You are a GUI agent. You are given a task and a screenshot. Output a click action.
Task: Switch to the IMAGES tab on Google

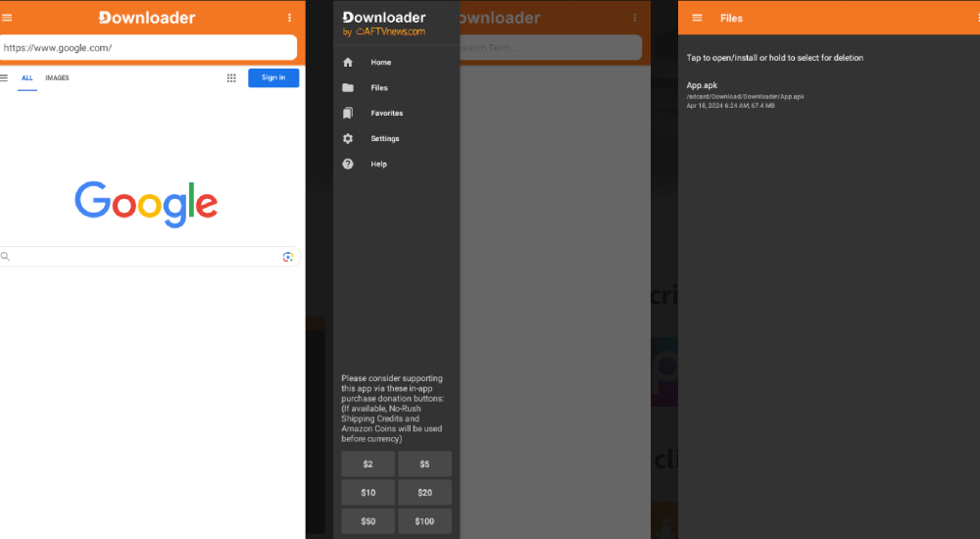(x=57, y=78)
